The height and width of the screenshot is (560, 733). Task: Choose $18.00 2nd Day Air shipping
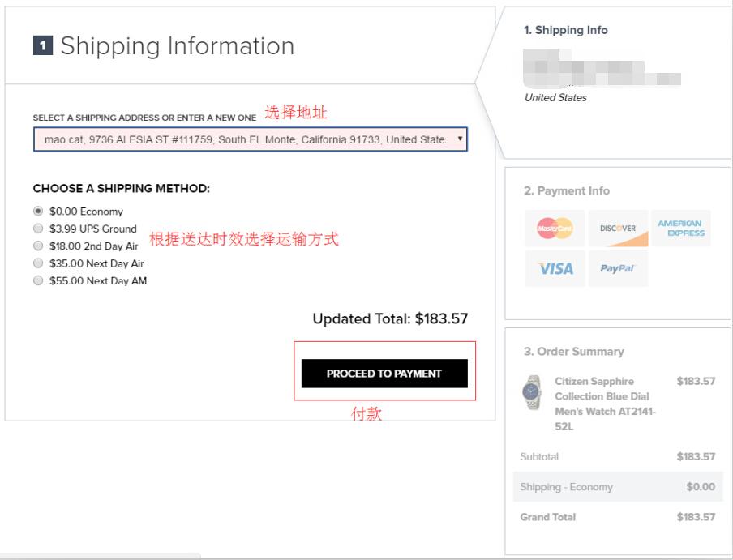38,246
